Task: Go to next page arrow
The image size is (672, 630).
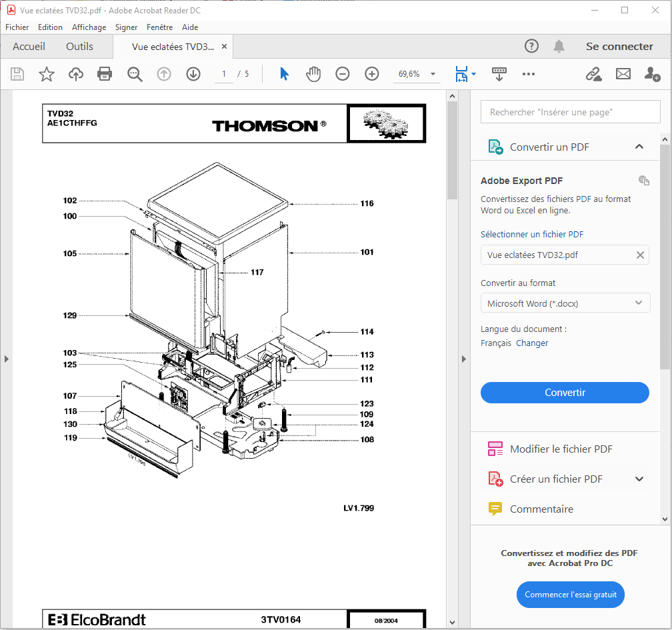Action: click(x=193, y=74)
